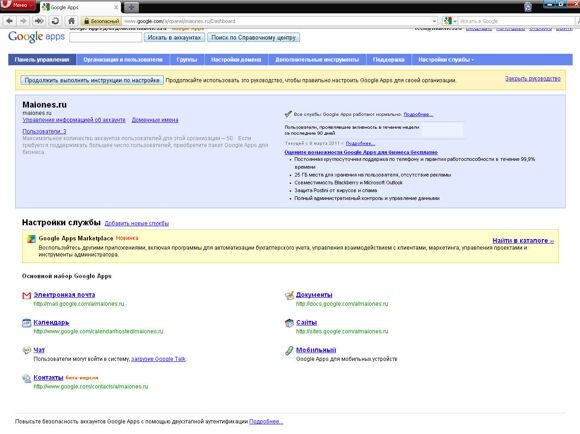This screenshot has width=580, height=434.
Task: Open the 'Дополнительные инструменты' tab
Action: click(317, 60)
